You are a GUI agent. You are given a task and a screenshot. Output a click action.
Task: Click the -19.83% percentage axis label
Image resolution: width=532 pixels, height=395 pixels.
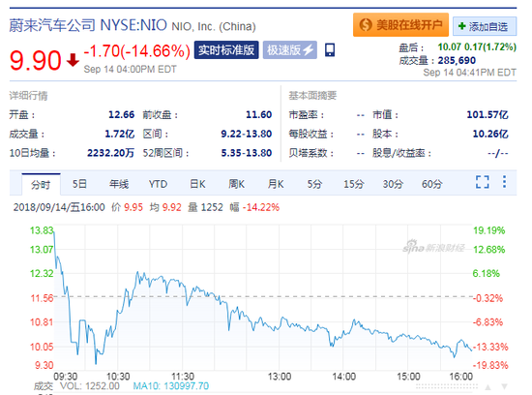click(490, 365)
